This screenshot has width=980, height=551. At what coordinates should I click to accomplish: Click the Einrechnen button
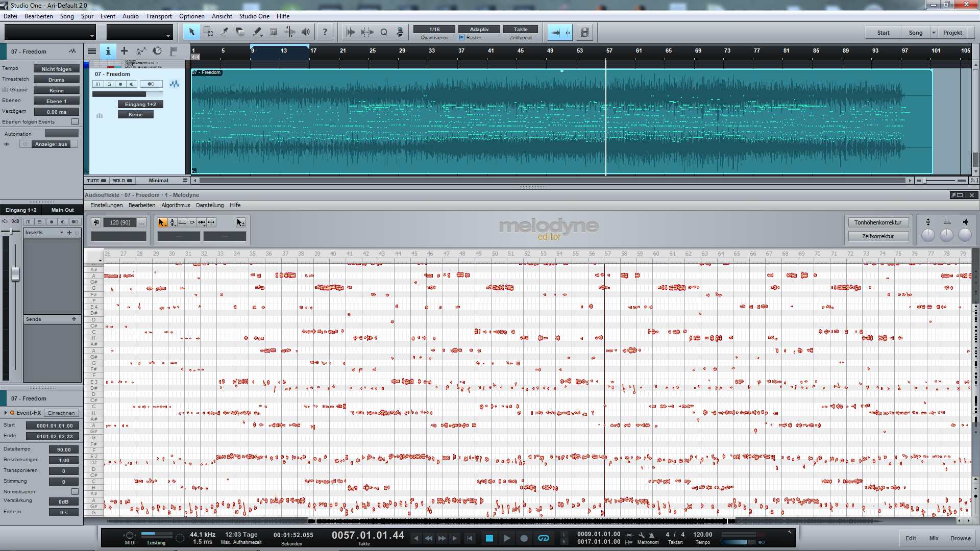tap(61, 413)
